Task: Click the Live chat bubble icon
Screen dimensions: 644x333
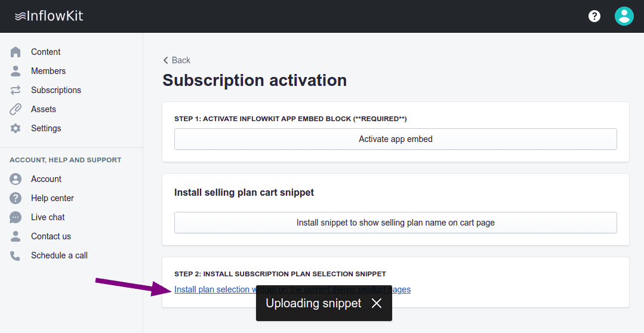Action: click(x=16, y=217)
